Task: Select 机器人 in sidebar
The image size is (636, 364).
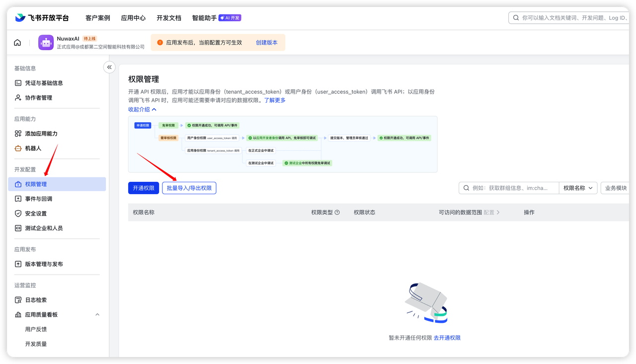Action: click(x=57, y=148)
